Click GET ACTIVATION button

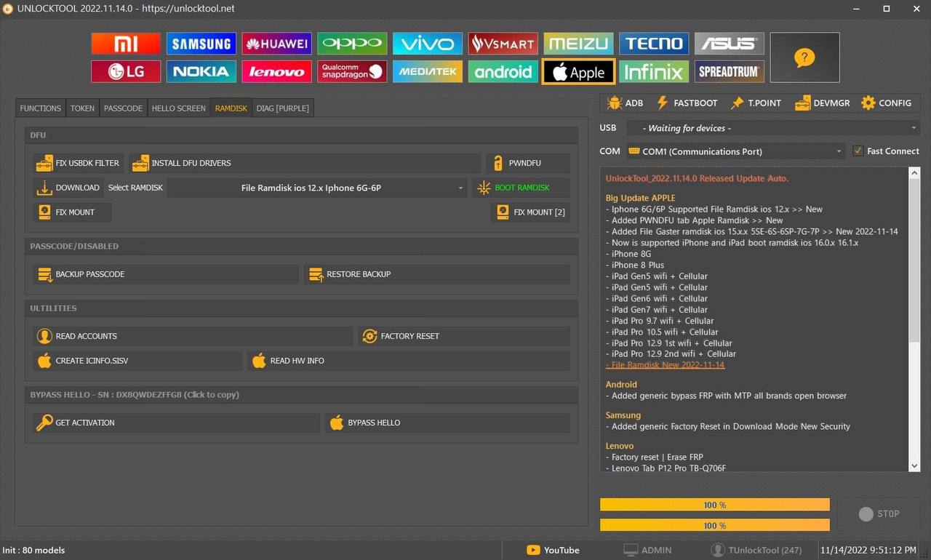click(176, 423)
